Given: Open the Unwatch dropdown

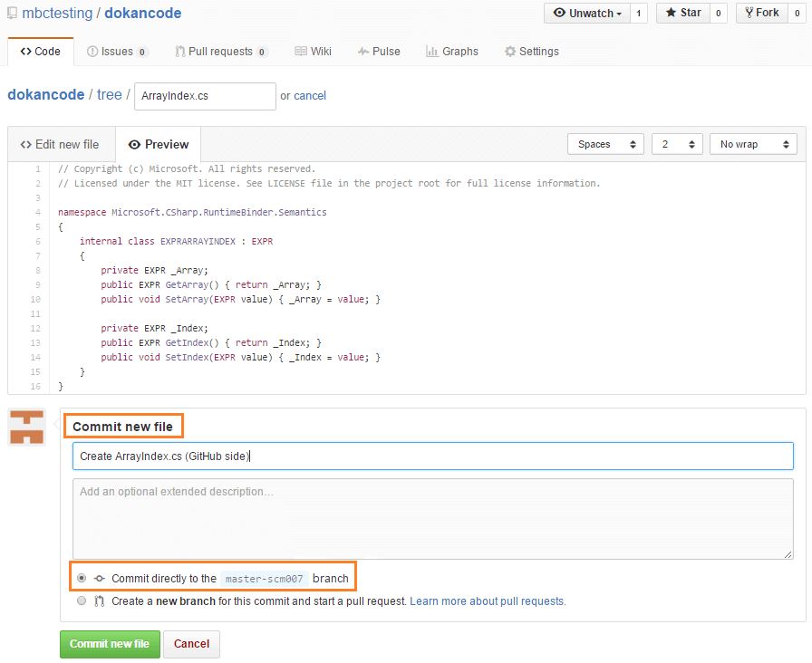Looking at the screenshot, I should 586,13.
